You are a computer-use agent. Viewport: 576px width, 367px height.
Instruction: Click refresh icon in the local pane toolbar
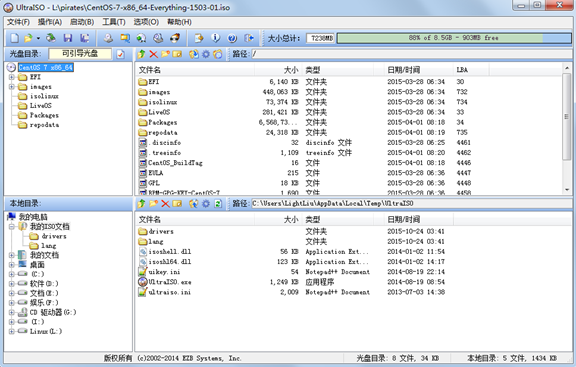click(x=218, y=204)
